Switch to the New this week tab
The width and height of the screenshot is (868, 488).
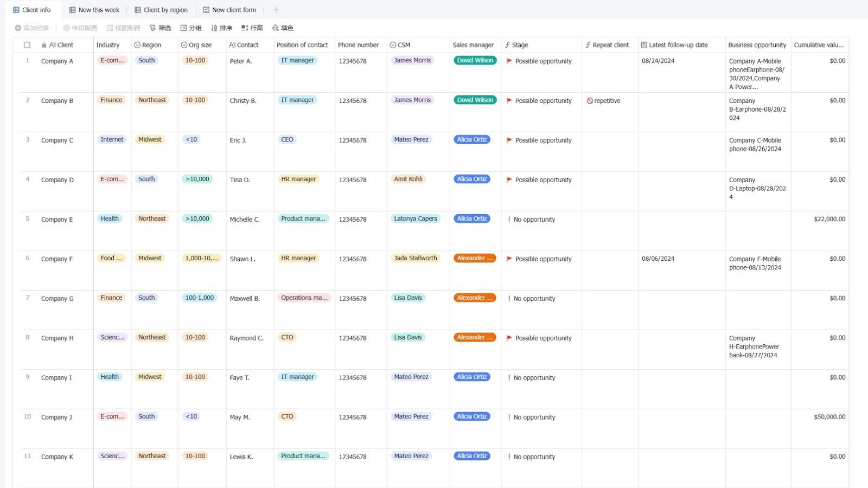click(x=94, y=9)
